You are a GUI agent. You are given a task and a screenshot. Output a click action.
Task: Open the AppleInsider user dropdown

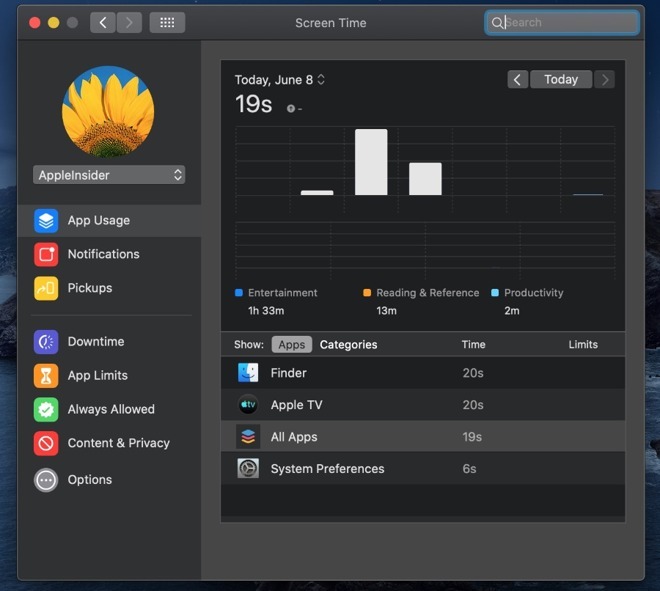coord(109,175)
